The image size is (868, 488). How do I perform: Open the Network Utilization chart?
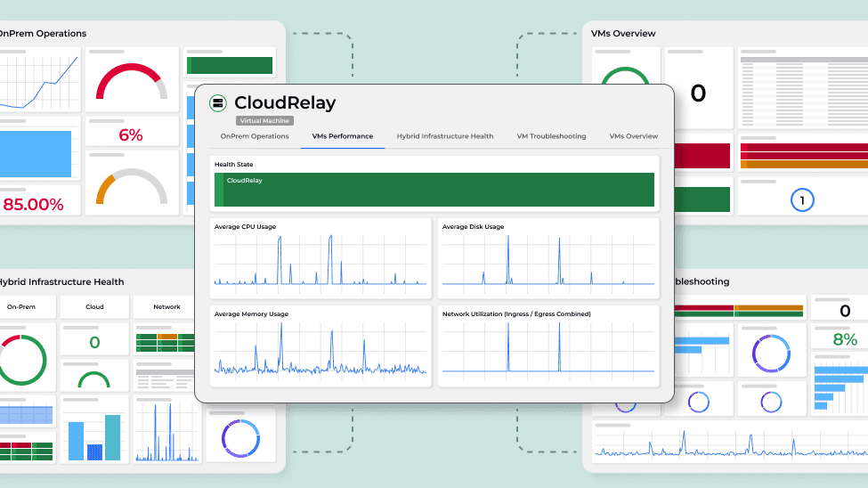[x=548, y=346]
